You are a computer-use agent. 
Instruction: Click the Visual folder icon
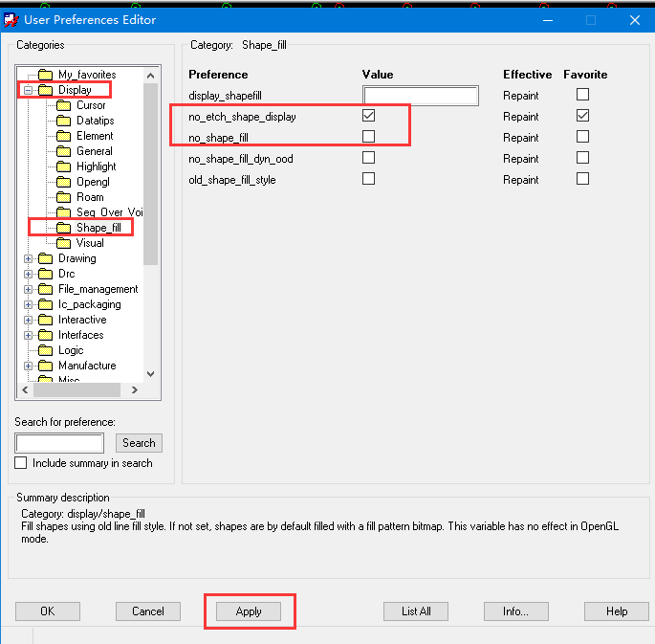(63, 243)
